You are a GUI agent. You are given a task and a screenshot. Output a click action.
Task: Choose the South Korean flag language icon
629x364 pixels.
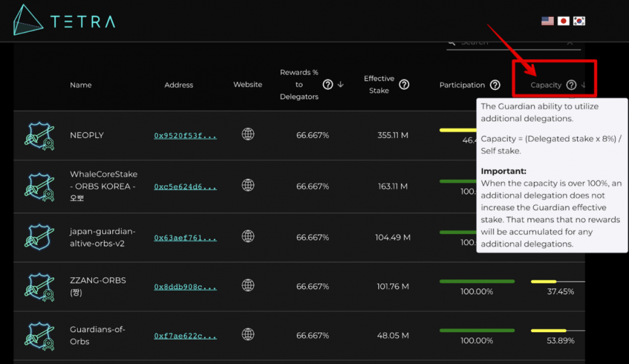coord(579,21)
